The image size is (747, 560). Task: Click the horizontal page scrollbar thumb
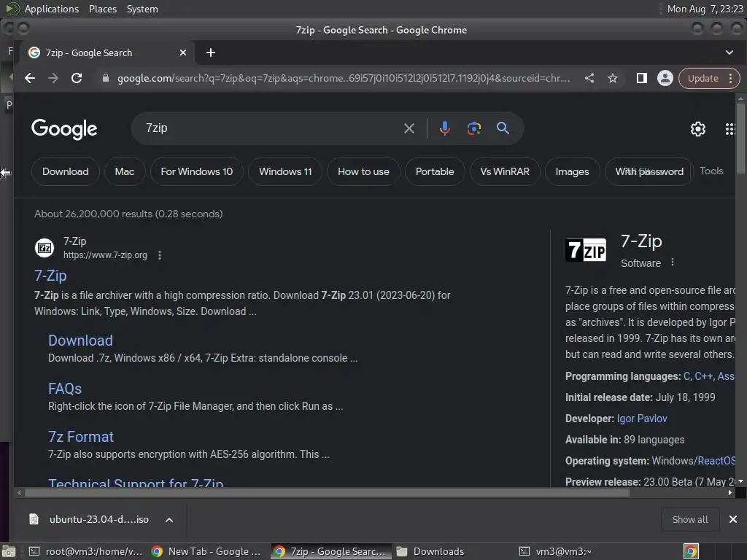(x=327, y=493)
